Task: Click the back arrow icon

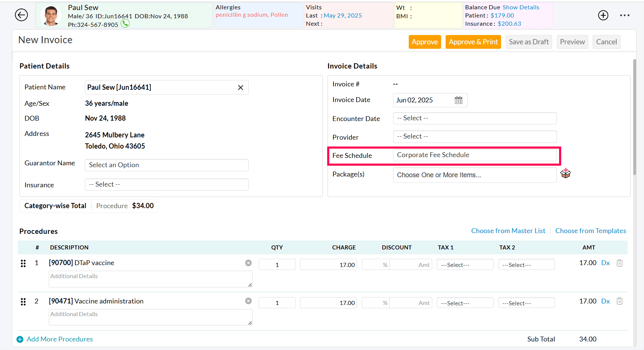Action: tap(21, 15)
